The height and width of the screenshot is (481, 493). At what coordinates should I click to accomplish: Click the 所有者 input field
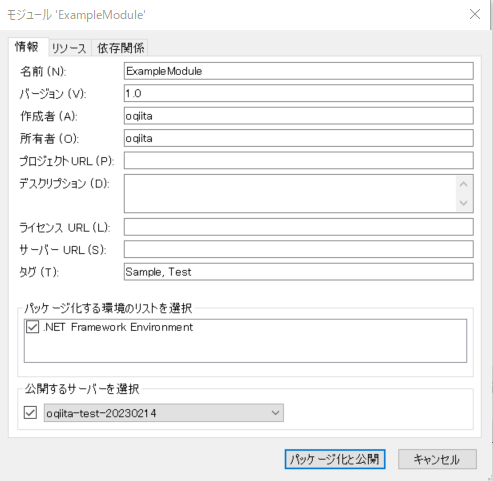(x=299, y=138)
